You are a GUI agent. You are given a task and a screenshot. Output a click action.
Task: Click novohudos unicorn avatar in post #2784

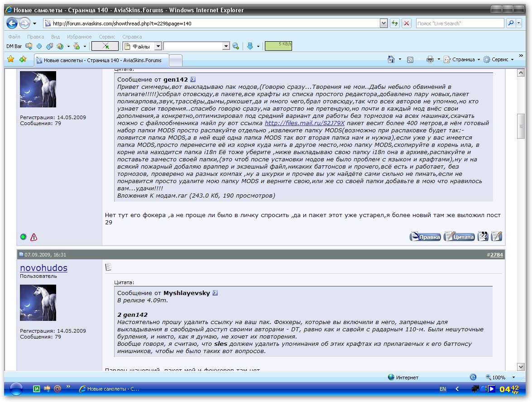[38, 302]
